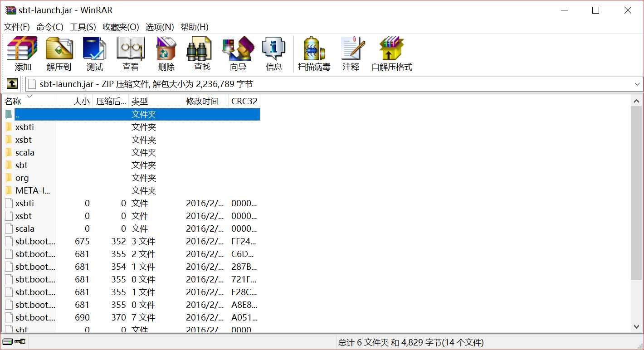
Task: Open the 文件(F) menu
Action: (x=17, y=27)
